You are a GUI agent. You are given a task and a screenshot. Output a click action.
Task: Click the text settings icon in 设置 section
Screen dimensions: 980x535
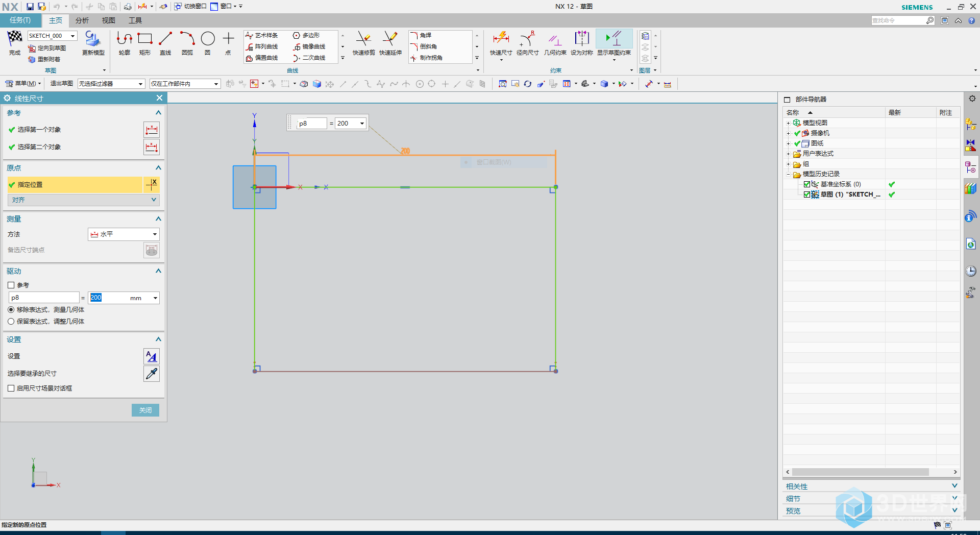click(x=152, y=356)
